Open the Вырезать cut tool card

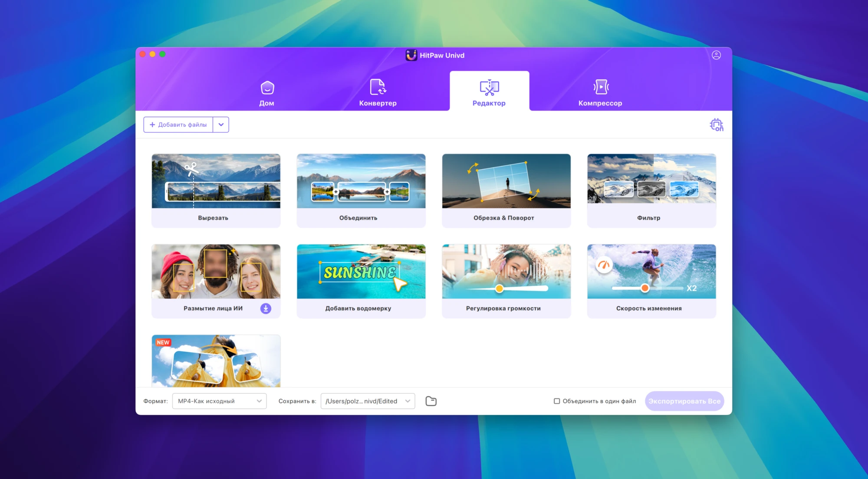[216, 190]
